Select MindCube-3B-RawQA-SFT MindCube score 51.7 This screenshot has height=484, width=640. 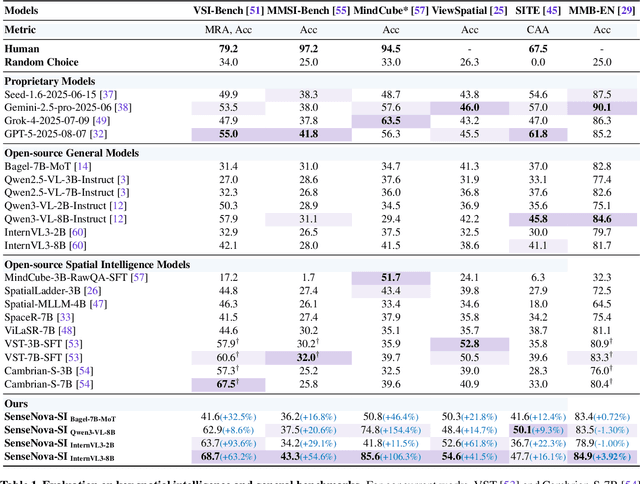coord(391,278)
